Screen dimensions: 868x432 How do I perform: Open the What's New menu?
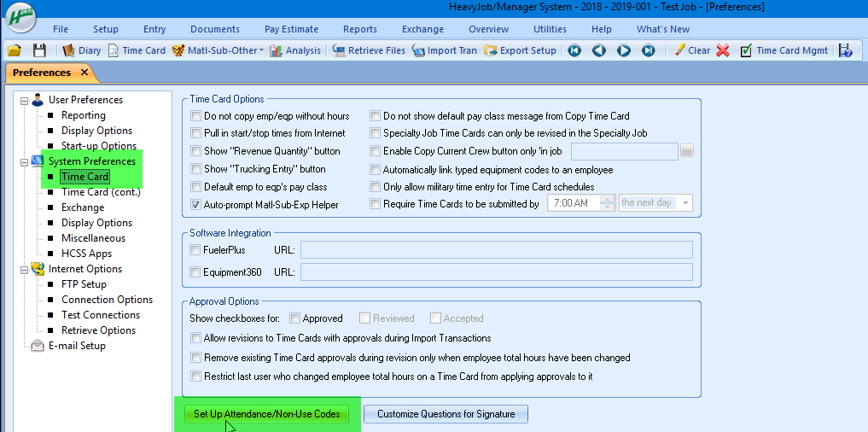(x=663, y=29)
